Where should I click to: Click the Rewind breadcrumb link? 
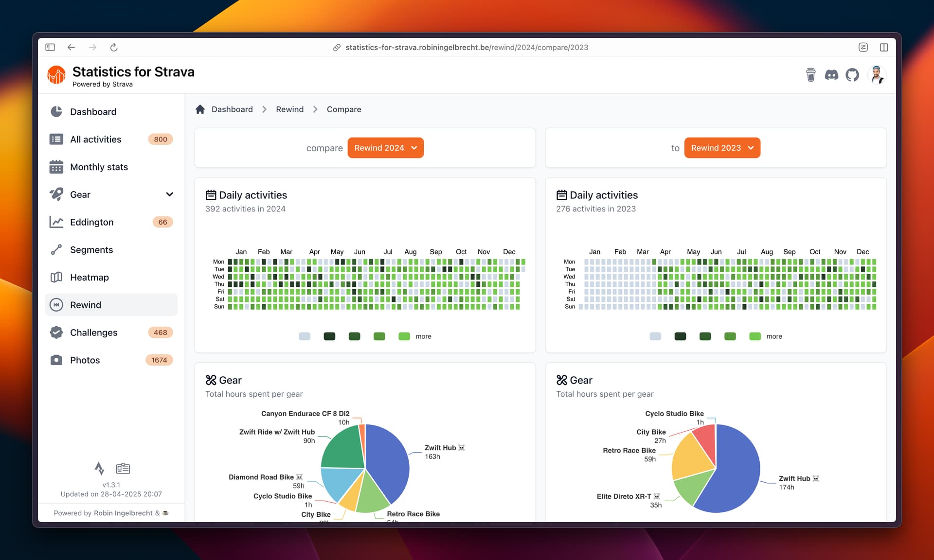pos(289,109)
